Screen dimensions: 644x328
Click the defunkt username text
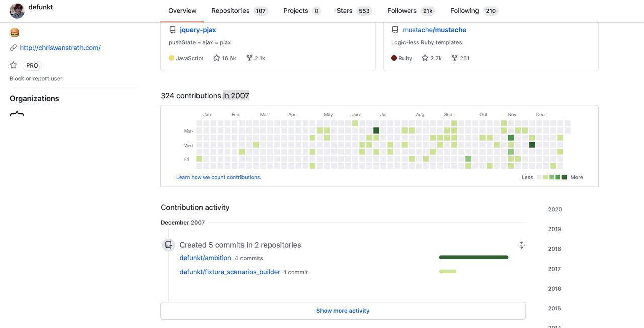point(41,7)
